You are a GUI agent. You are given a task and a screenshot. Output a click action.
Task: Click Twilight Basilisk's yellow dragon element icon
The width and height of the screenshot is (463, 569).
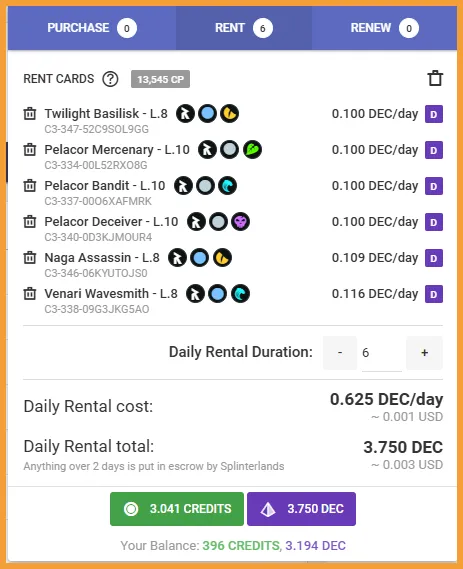230,114
